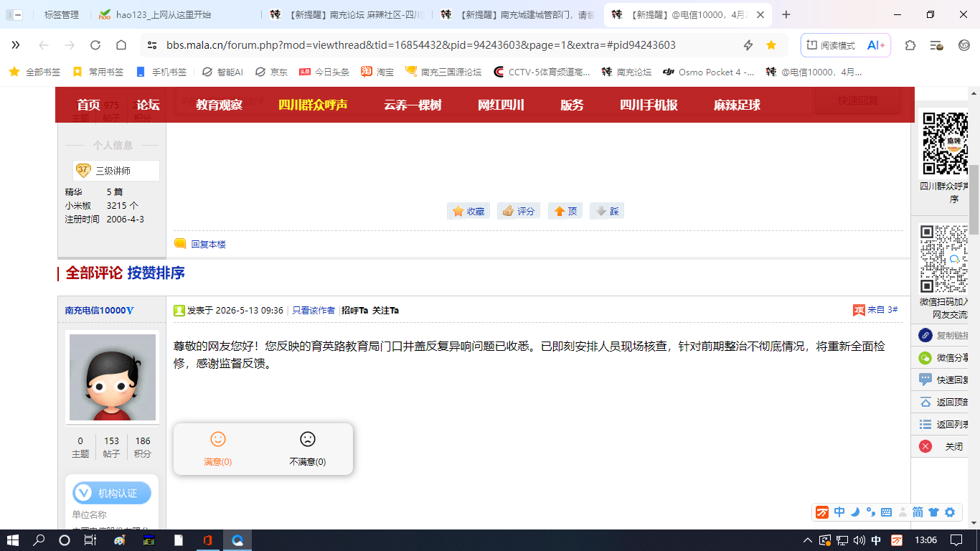Open the 智能AI bookmark
The image size is (980, 551).
coord(223,72)
